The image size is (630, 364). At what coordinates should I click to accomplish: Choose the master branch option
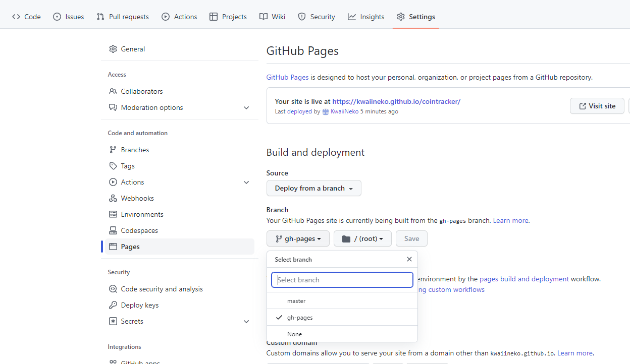tap(342, 300)
